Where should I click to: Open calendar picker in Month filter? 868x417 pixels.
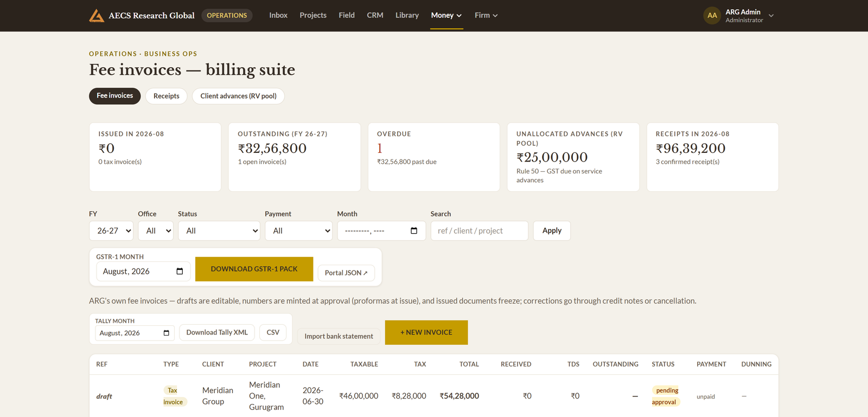point(414,231)
